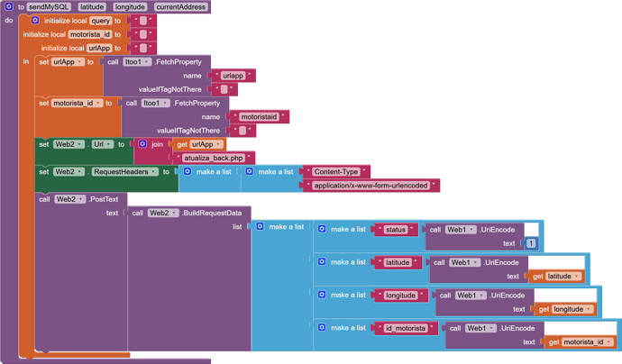Open the Web2 component dropdown on the set RequestHeaders block
Screen dimensions: 622x364
pos(79,172)
